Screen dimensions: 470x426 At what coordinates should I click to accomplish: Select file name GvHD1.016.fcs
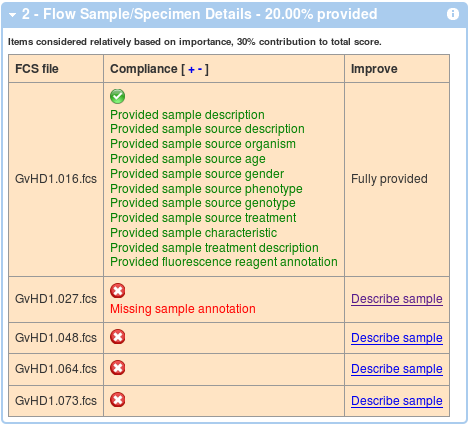56,179
